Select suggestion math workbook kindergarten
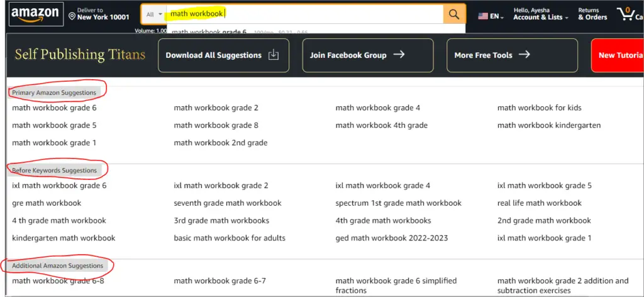The image size is (644, 297). pyautogui.click(x=549, y=125)
